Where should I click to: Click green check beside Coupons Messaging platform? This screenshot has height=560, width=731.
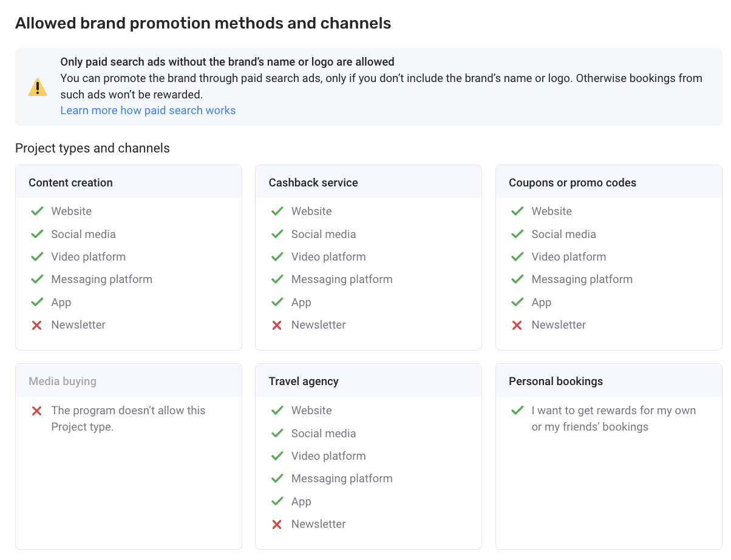click(517, 279)
